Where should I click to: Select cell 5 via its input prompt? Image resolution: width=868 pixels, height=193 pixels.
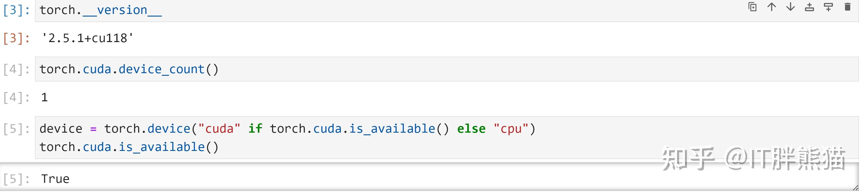click(x=16, y=129)
